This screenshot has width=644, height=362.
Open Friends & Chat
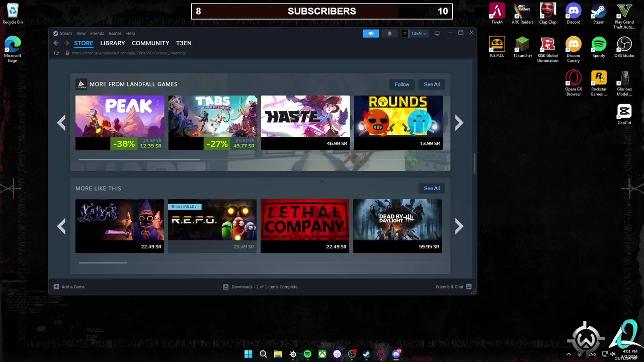pos(450,287)
